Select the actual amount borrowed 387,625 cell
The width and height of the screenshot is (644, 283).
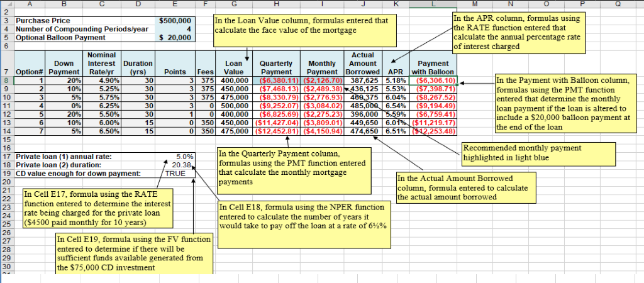click(x=363, y=80)
